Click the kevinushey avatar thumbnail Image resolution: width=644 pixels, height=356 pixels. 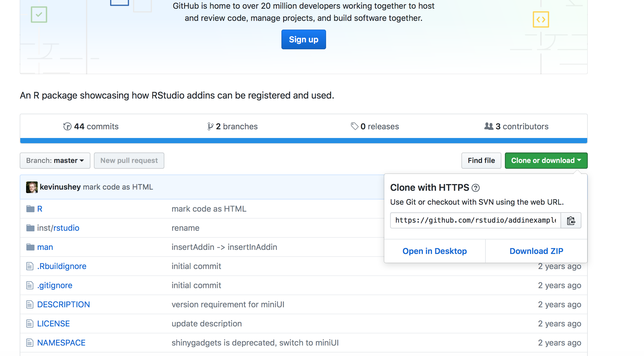[x=32, y=187]
